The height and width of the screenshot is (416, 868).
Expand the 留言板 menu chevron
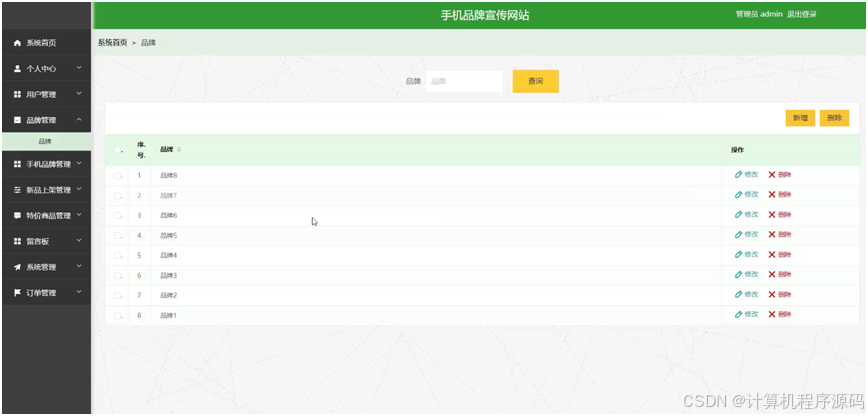pyautogui.click(x=79, y=240)
